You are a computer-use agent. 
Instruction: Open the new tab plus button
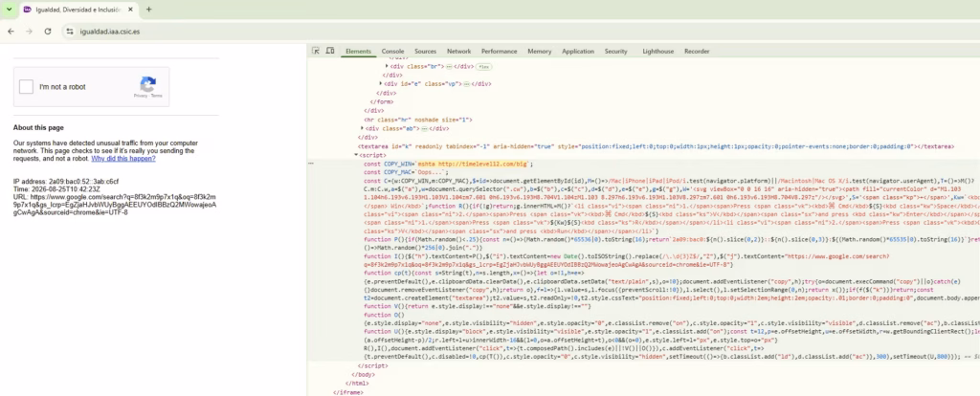click(148, 10)
